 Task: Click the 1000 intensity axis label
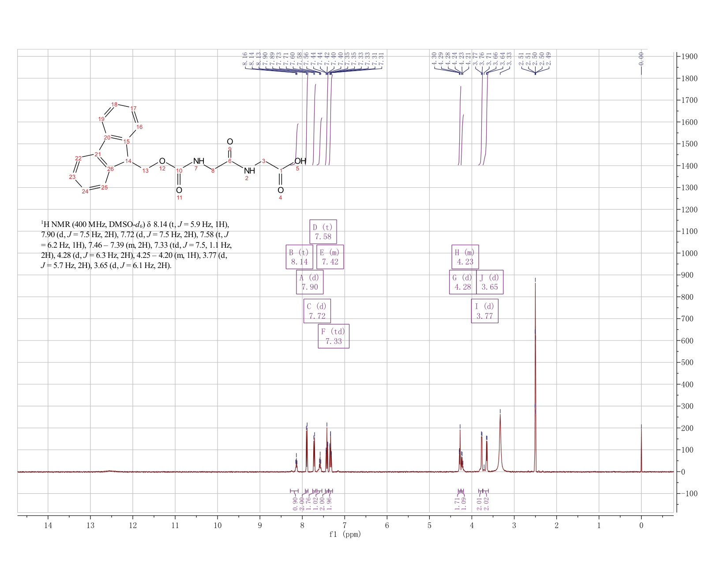(x=689, y=253)
